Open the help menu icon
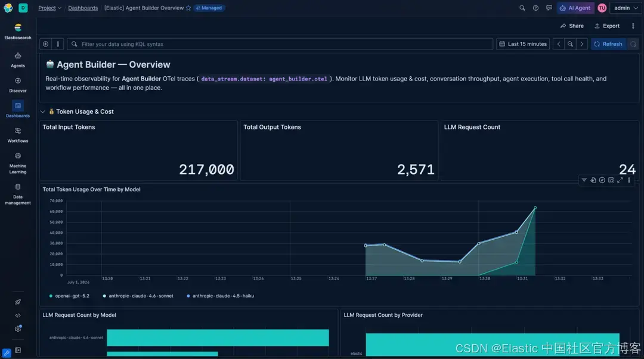Viewport: 644px width, 359px height. pyautogui.click(x=535, y=8)
